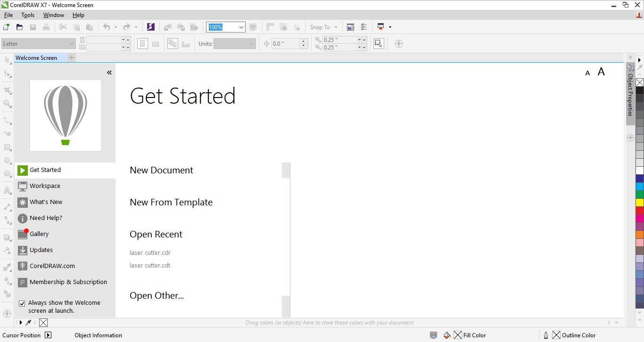Pick the red swatch in the color palette
Viewport: 644px width, 342px height.
tap(640, 211)
